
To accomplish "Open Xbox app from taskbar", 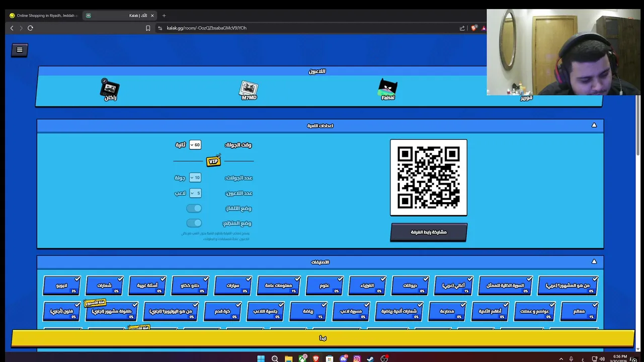I will (x=302, y=358).
